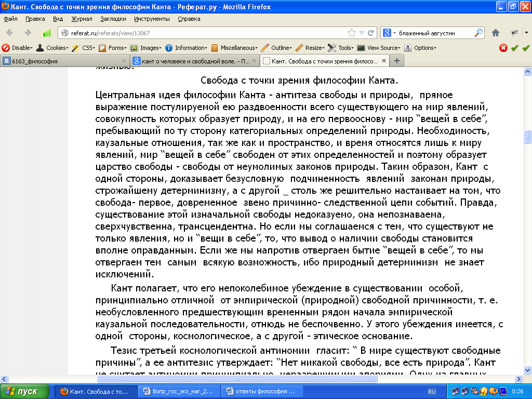The image size is (532, 399).
Task: Go forward with the Forward arrow
Action: [28, 33]
